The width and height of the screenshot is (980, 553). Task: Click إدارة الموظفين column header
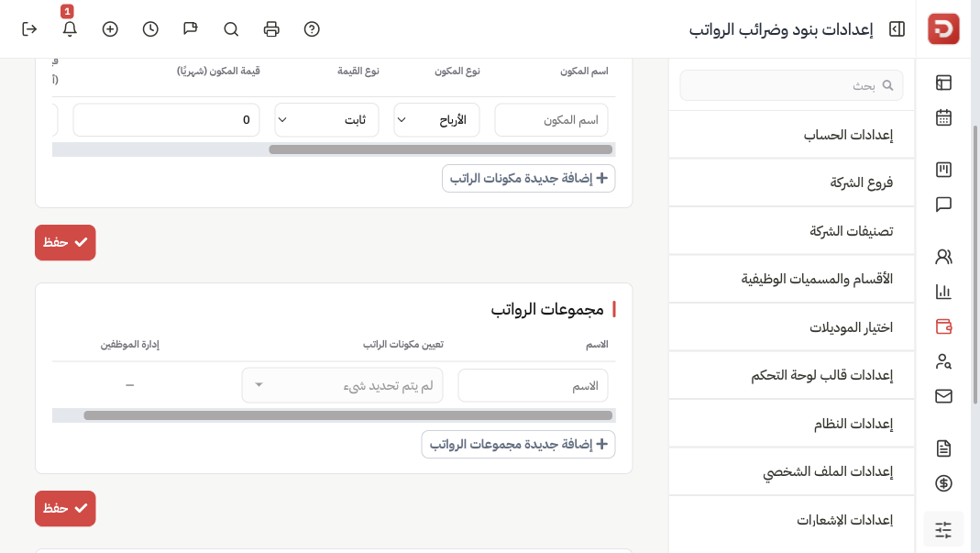130,345
